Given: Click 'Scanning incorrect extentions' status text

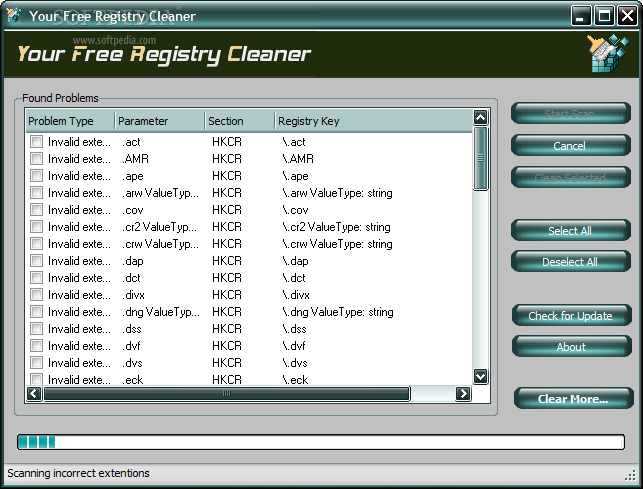Looking at the screenshot, I should coord(78,473).
